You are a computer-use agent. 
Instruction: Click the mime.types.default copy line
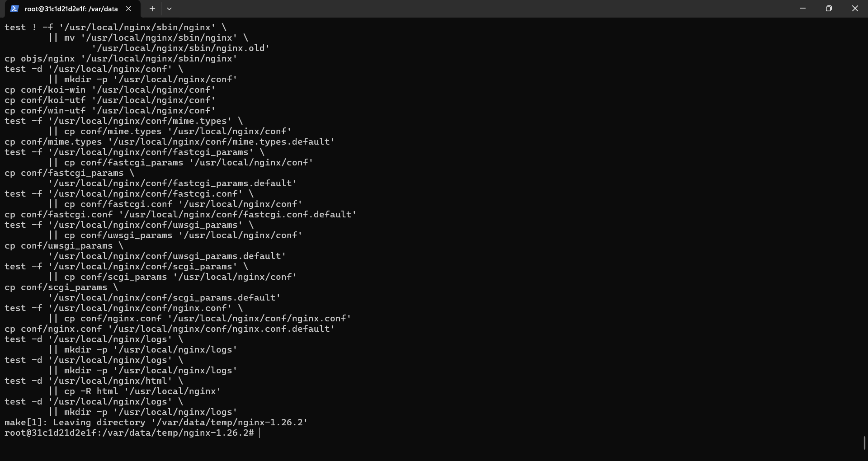click(170, 142)
